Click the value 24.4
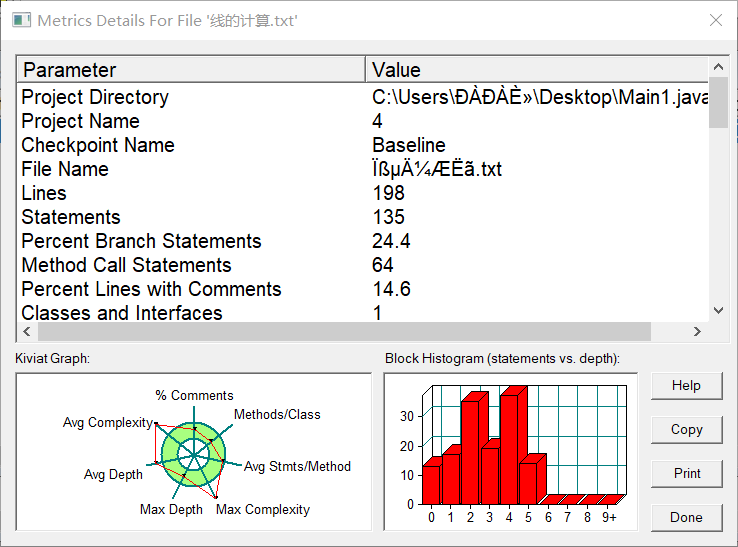738x547 pixels. pyautogui.click(x=391, y=241)
